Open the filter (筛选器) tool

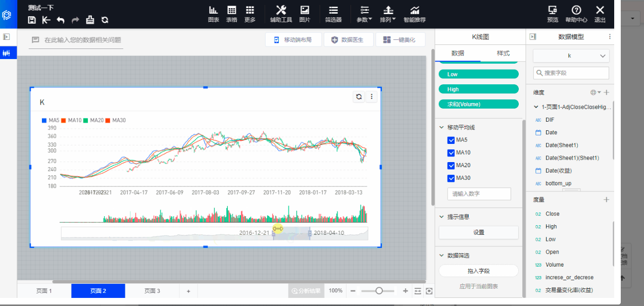pos(333,14)
